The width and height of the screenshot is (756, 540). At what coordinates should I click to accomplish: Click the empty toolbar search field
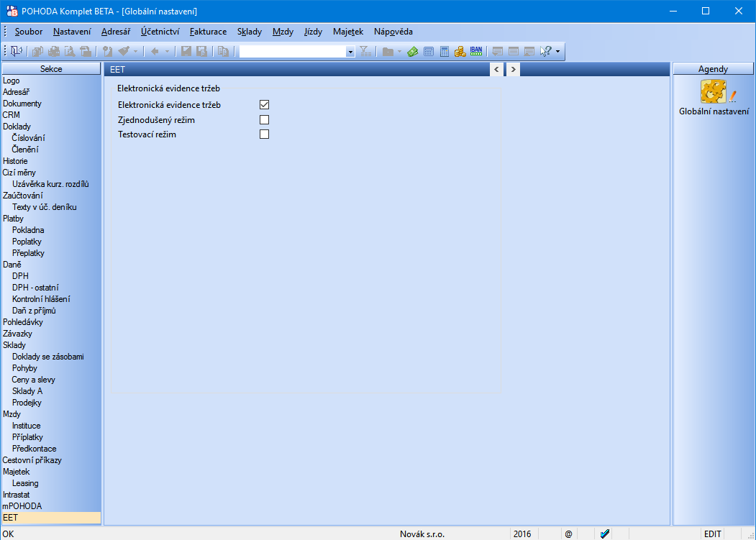293,52
